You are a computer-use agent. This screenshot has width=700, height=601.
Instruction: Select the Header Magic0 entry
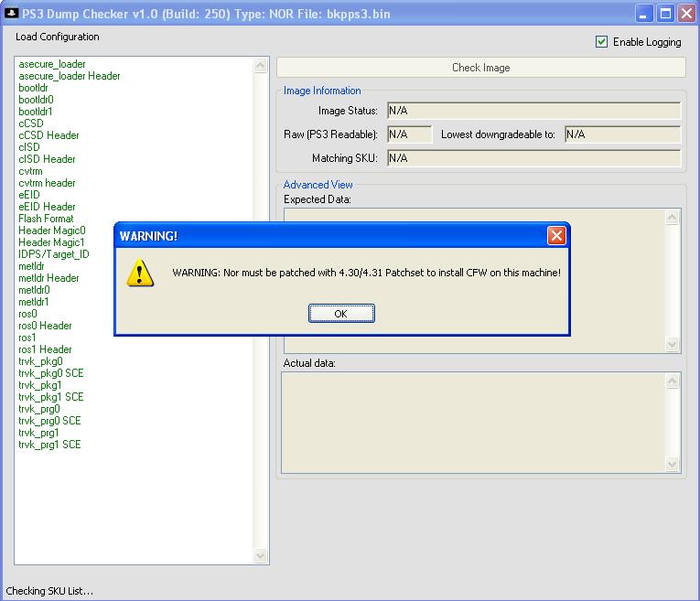coord(52,231)
